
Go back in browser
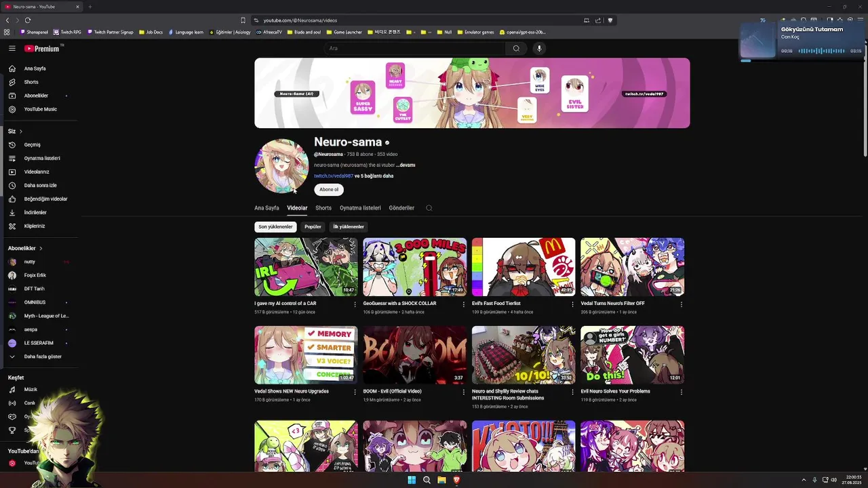point(7,20)
